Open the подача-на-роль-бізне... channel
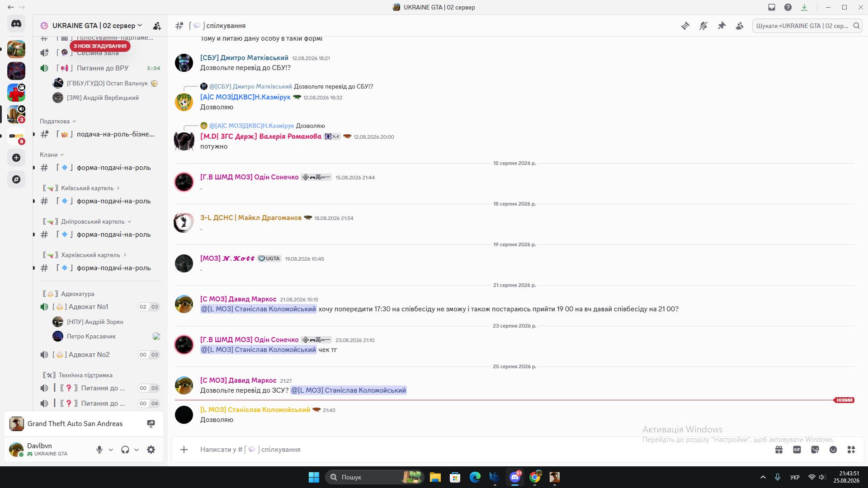The image size is (868, 488). [100, 134]
